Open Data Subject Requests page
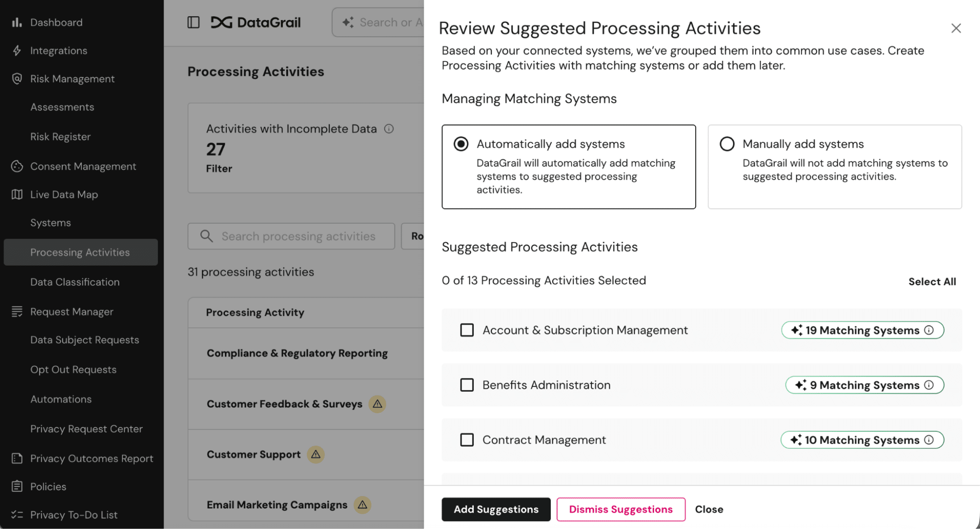This screenshot has width=980, height=529. (85, 340)
